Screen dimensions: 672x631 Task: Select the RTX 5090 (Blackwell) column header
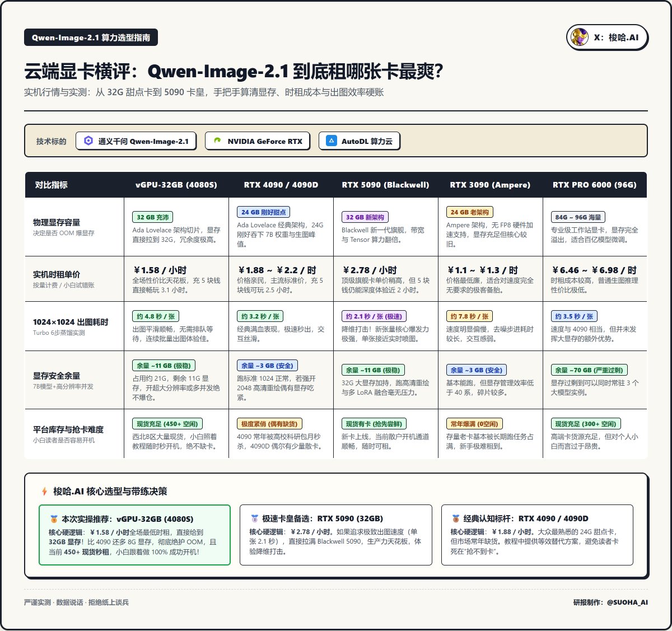pyautogui.click(x=386, y=185)
